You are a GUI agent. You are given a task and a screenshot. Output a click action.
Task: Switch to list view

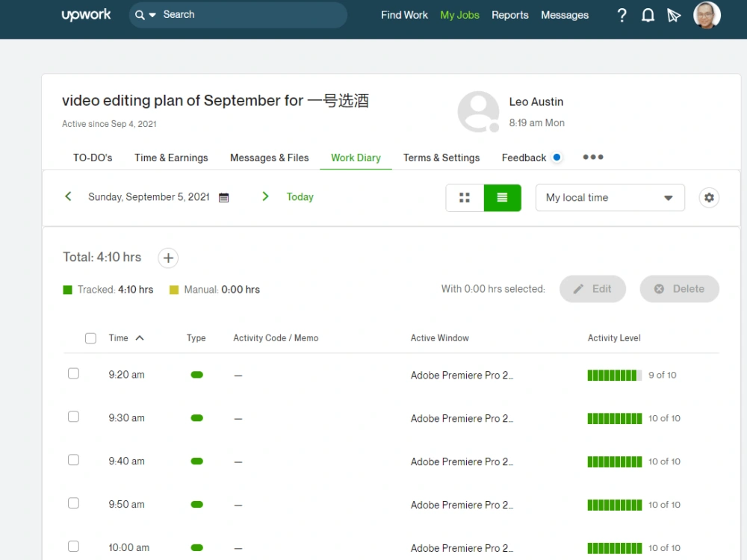point(502,198)
